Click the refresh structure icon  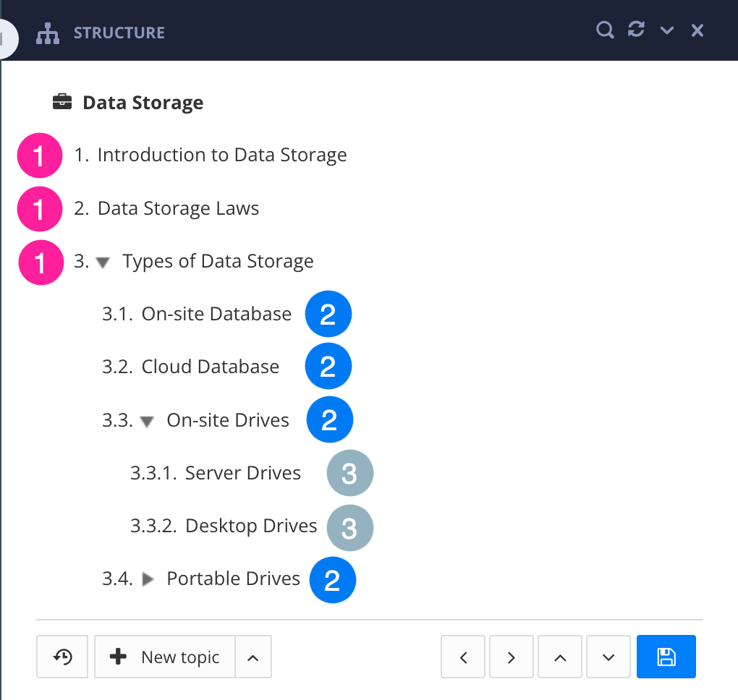(636, 30)
